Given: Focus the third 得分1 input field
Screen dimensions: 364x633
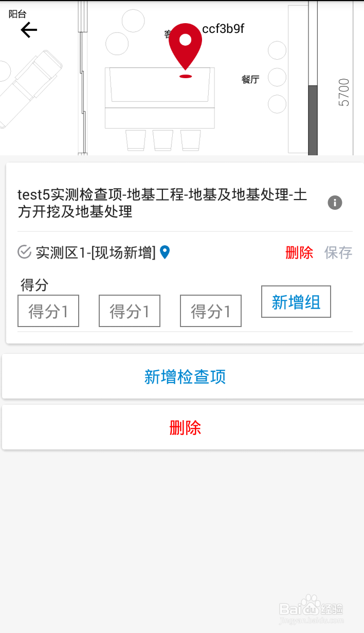Looking at the screenshot, I should coord(211,311).
